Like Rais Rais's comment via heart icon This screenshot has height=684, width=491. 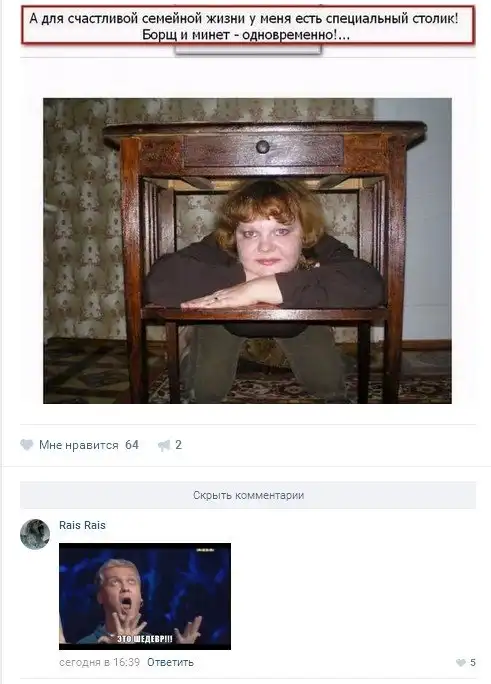pos(460,663)
